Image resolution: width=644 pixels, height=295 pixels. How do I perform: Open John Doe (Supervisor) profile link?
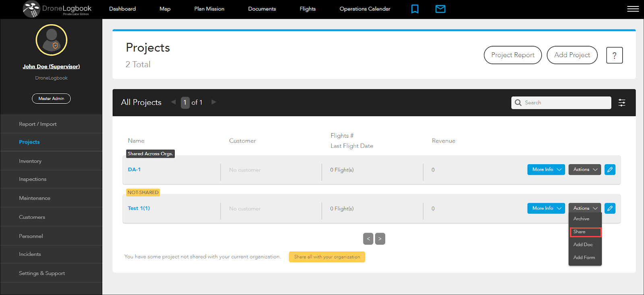(x=51, y=66)
